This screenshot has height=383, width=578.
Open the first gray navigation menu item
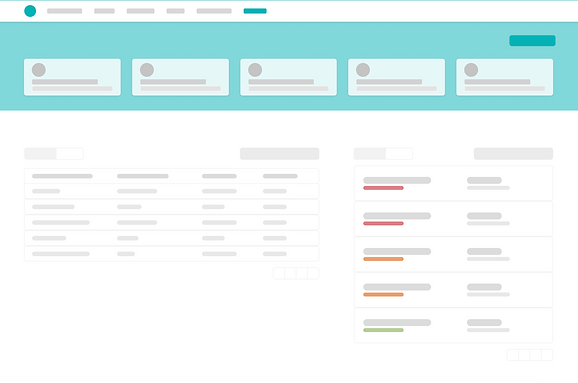point(65,11)
